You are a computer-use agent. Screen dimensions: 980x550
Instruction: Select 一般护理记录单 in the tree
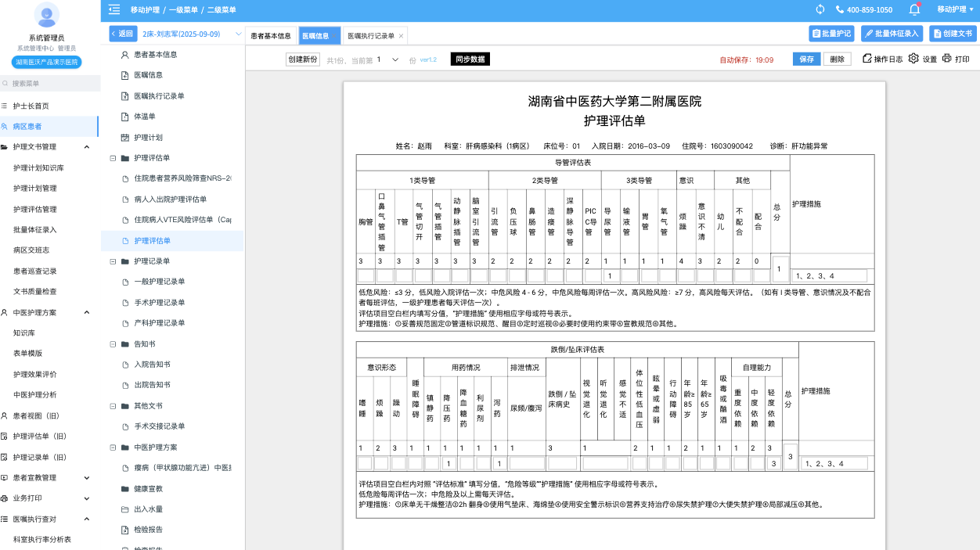tap(159, 282)
